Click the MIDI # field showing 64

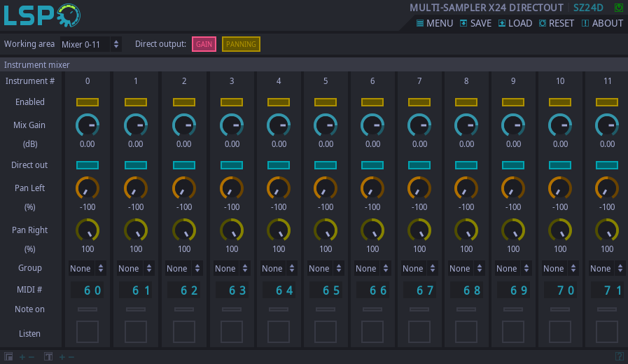click(x=279, y=290)
